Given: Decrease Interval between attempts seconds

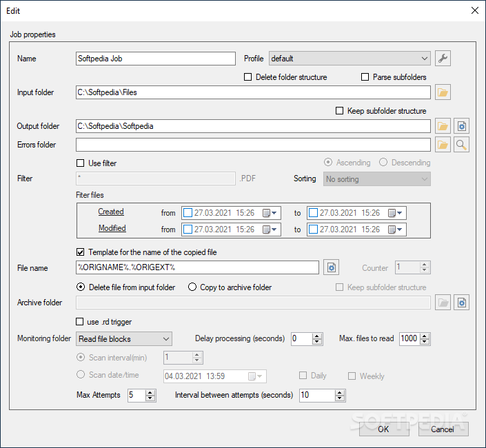Looking at the screenshot, I should click(x=340, y=398).
